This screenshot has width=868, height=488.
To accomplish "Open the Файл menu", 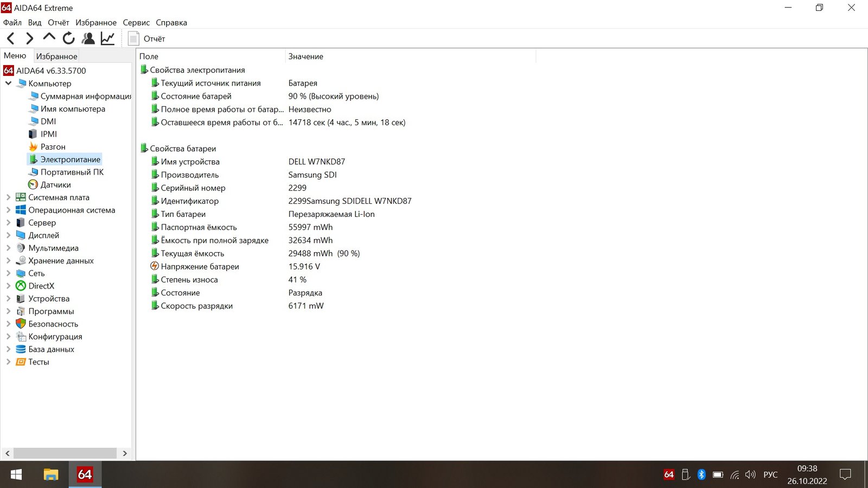I will pos(12,22).
